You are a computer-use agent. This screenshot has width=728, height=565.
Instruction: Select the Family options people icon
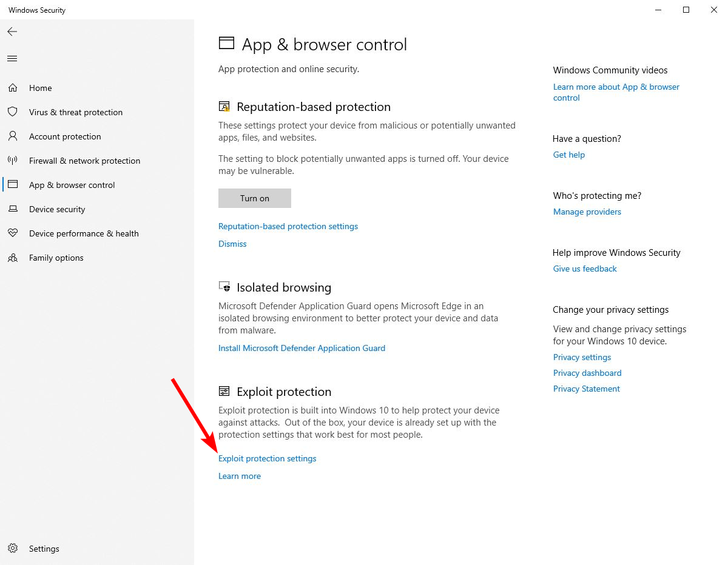coord(12,258)
